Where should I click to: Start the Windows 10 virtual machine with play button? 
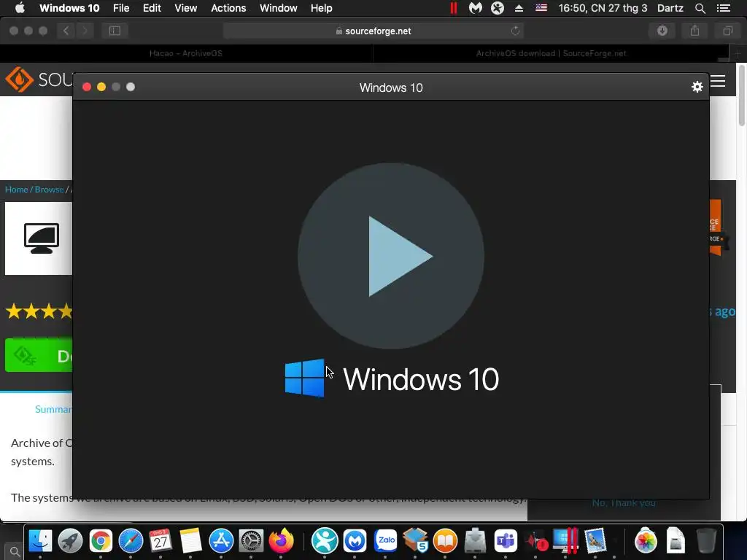[x=391, y=256]
